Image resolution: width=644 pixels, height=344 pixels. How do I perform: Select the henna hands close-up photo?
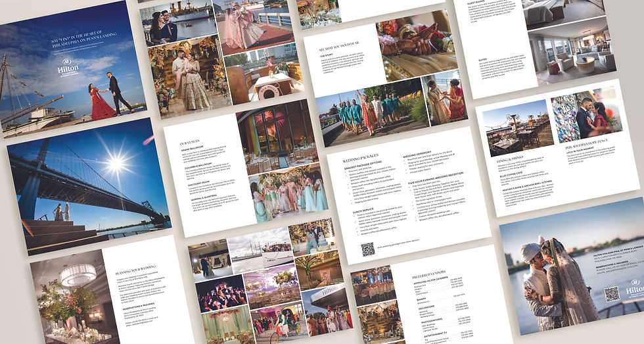click(x=417, y=45)
